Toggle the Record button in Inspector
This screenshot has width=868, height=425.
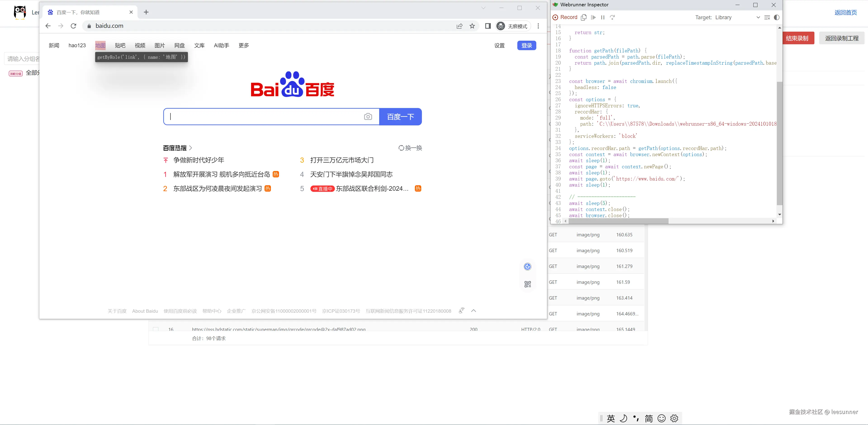pos(565,17)
